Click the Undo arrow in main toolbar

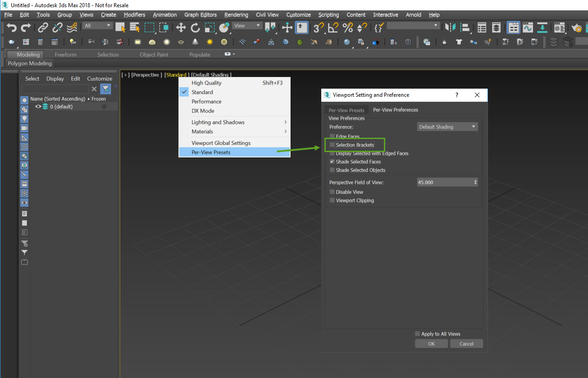12,28
